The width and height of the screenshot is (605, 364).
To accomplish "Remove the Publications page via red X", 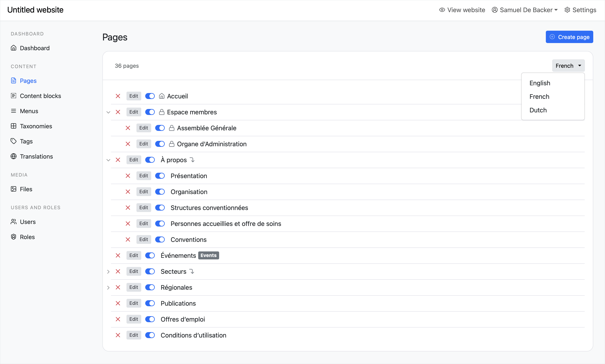I will coord(118,303).
